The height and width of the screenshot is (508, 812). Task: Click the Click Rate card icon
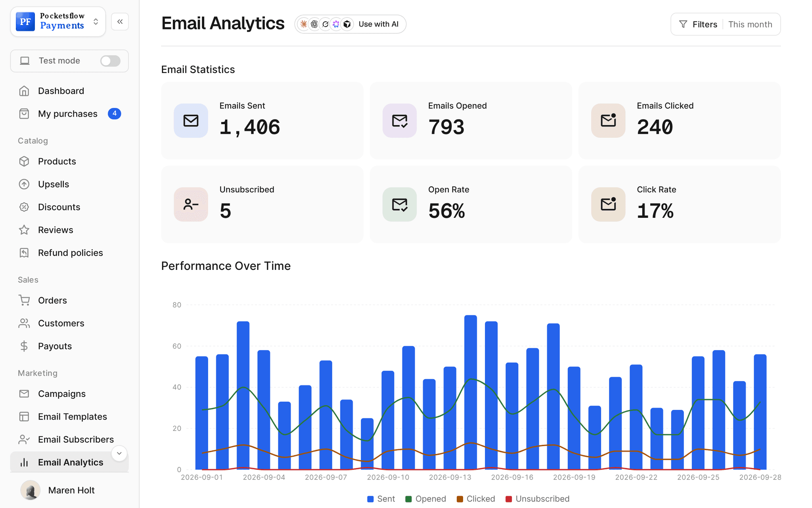click(x=608, y=204)
